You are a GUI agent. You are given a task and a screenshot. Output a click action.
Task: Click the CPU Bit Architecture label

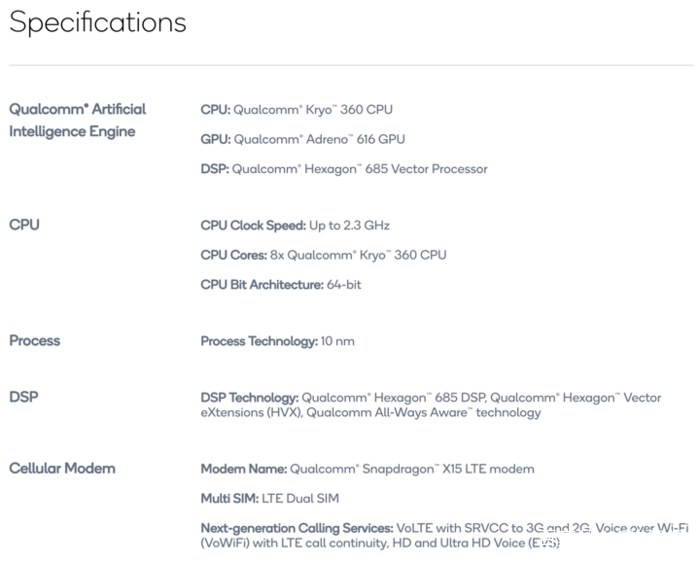click(x=261, y=285)
